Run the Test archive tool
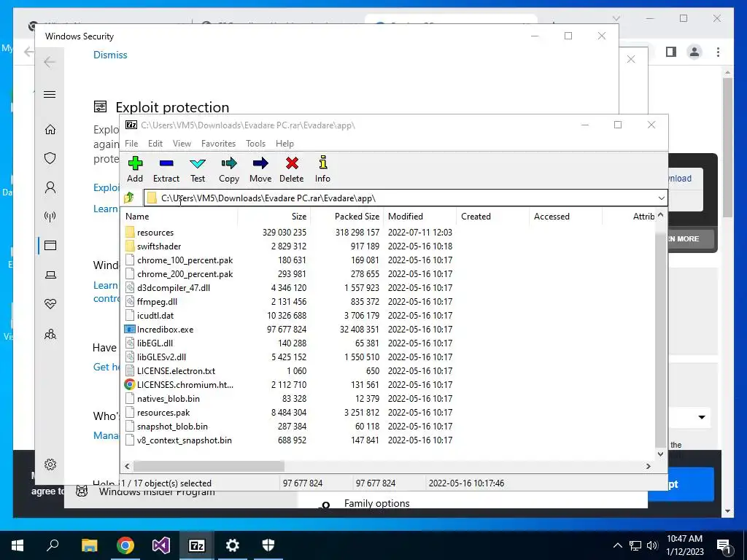The width and height of the screenshot is (747, 560). coord(197,169)
